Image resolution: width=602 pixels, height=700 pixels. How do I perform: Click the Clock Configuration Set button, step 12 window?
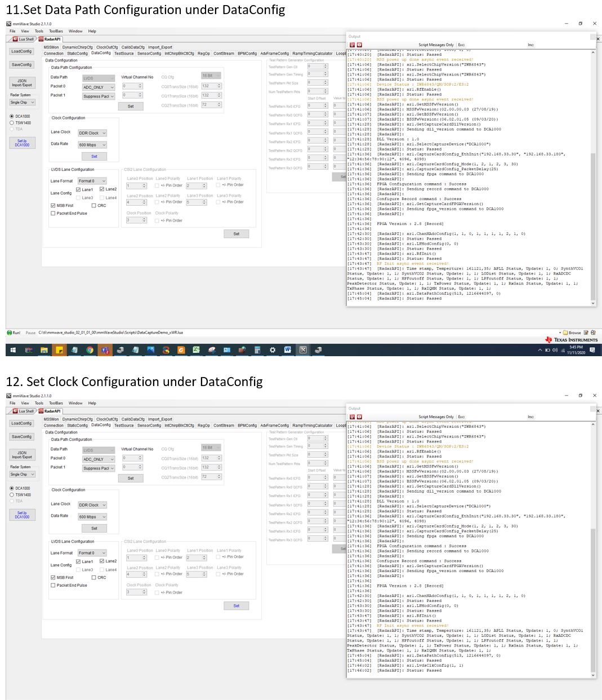click(94, 528)
